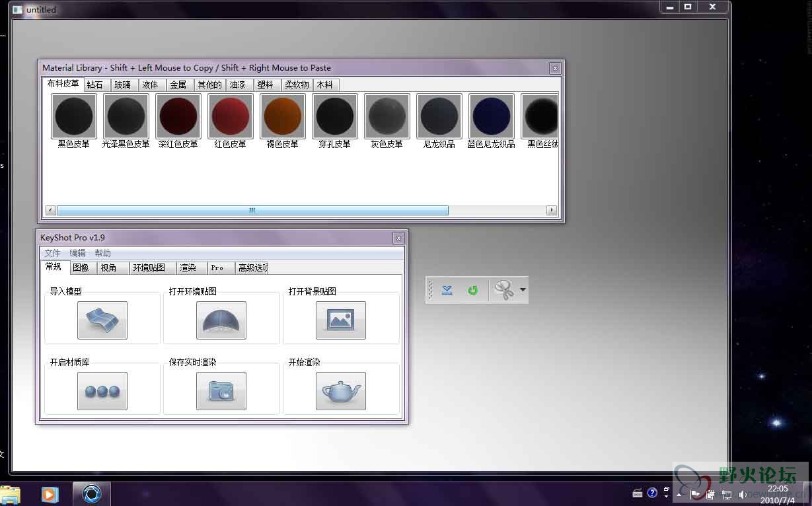This screenshot has width=812, height=506.
Task: Open Windows Explorer folder in taskbar
Action: [9, 494]
